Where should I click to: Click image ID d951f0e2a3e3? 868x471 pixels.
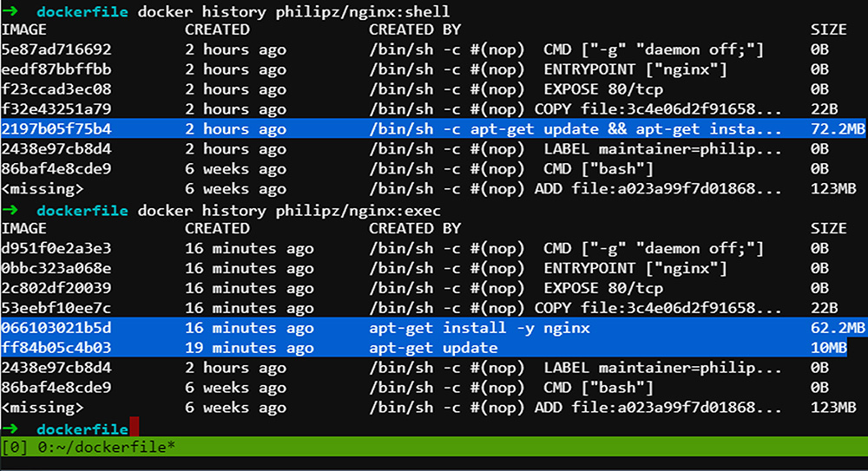pos(56,248)
